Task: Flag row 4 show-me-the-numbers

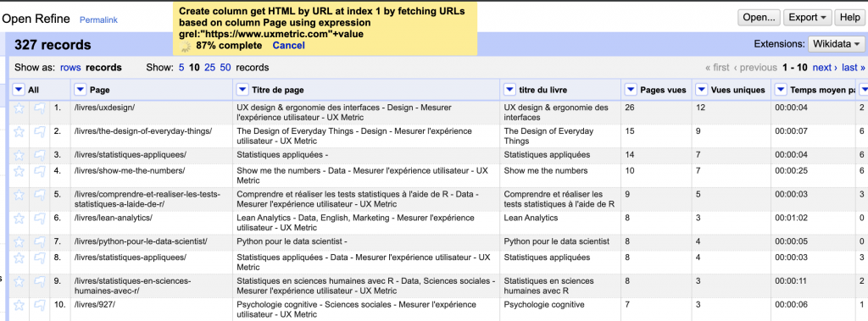Action: pos(40,171)
